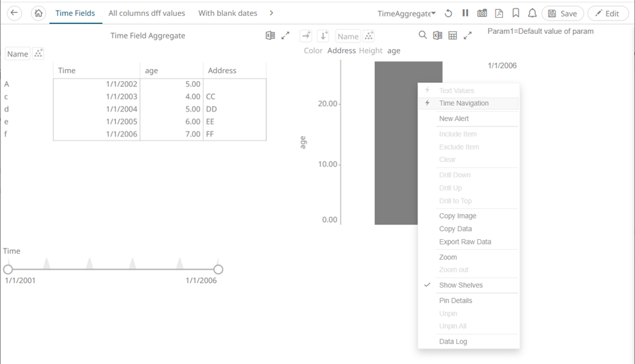Click the Time column header
This screenshot has height=364, width=635.
[x=96, y=70]
